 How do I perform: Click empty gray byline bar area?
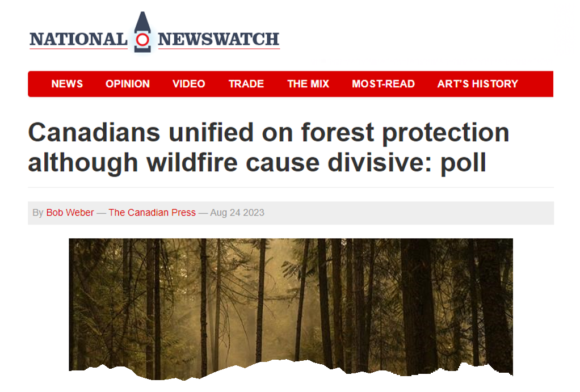[407, 213]
